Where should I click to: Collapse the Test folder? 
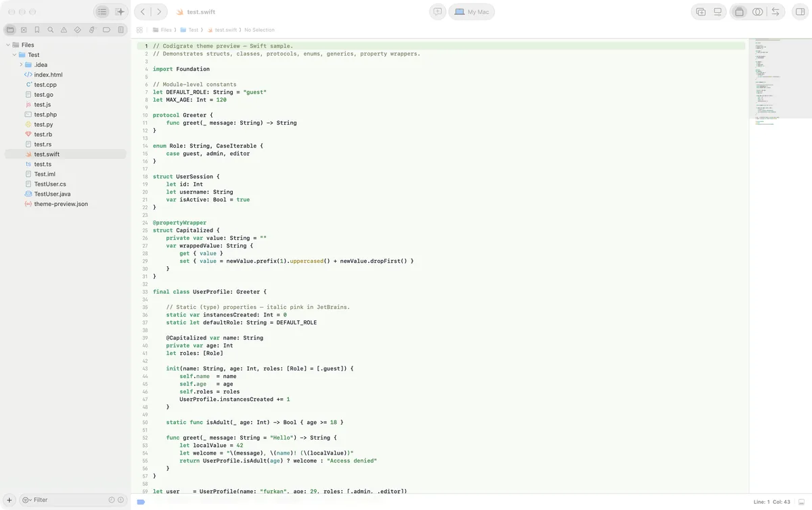[15, 55]
